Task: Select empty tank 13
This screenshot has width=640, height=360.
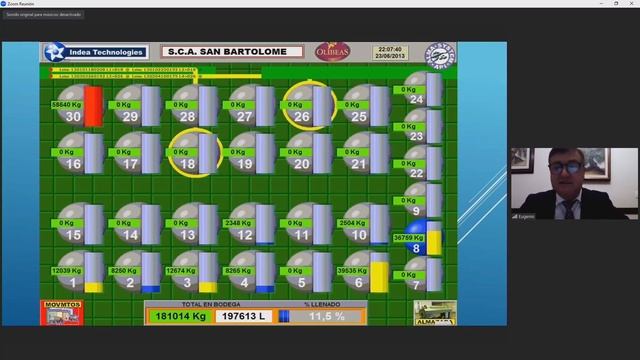Action: (x=192, y=224)
